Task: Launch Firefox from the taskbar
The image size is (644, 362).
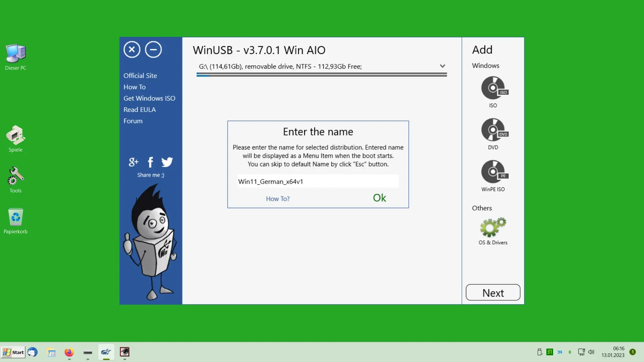Action: pyautogui.click(x=69, y=352)
